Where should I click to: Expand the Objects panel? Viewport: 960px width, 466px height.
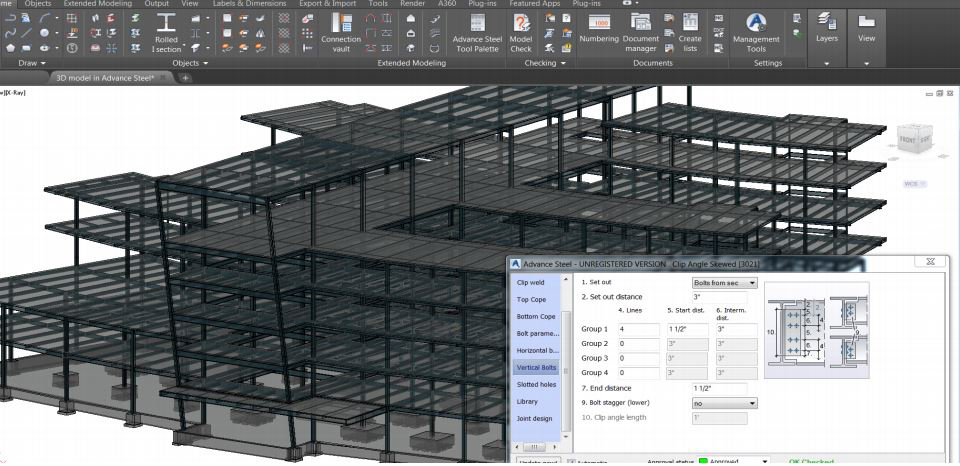click(190, 63)
